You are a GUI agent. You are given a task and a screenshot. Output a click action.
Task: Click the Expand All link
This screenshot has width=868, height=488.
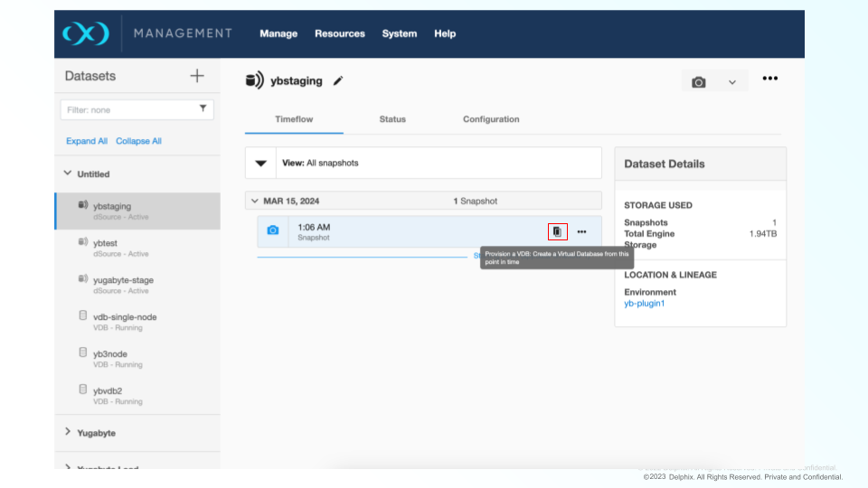pyautogui.click(x=87, y=141)
